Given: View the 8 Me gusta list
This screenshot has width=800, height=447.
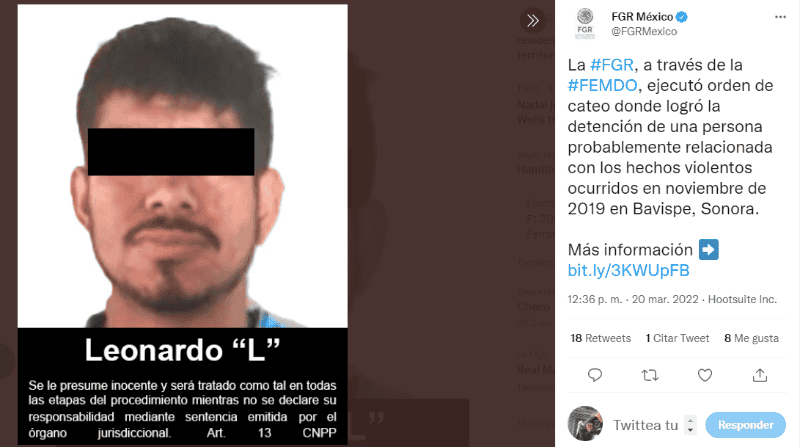Looking at the screenshot, I should click(x=752, y=338).
